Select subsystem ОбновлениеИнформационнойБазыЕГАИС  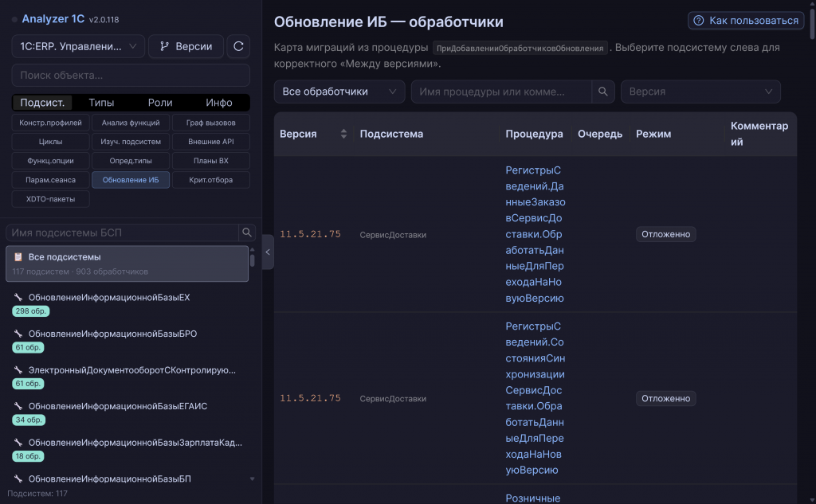[127, 412]
